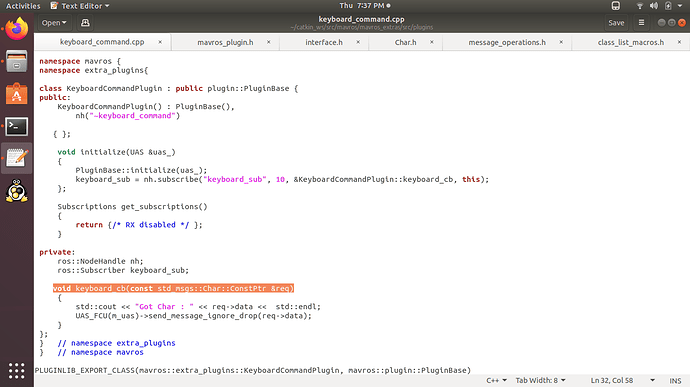Image resolution: width=690 pixels, height=387 pixels.
Task: Click the top bar indicator app icon
Action: (x=616, y=6)
